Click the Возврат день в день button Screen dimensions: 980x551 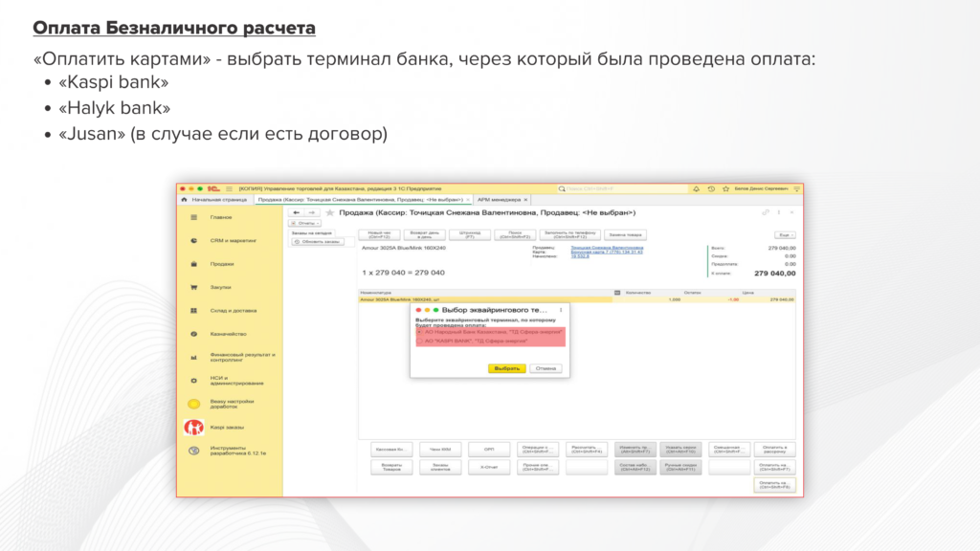click(x=425, y=235)
